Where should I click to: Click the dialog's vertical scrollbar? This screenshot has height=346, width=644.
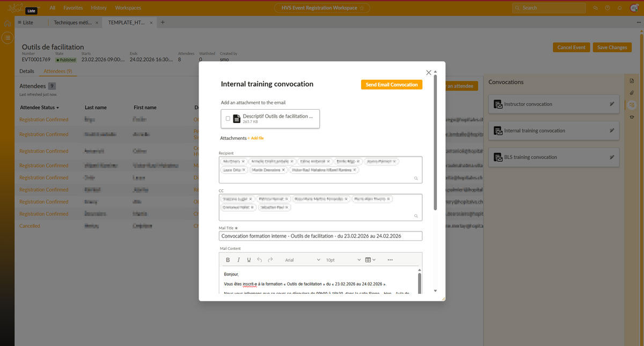[x=435, y=140]
